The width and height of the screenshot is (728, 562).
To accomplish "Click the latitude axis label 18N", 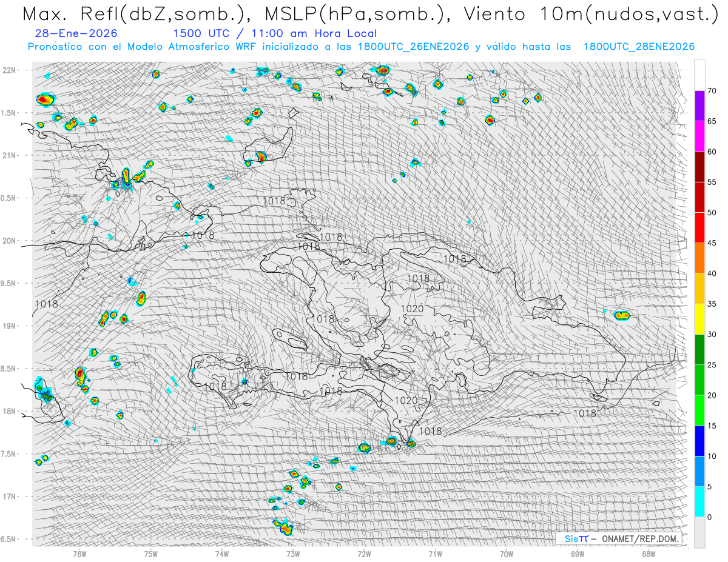I will pos(9,411).
